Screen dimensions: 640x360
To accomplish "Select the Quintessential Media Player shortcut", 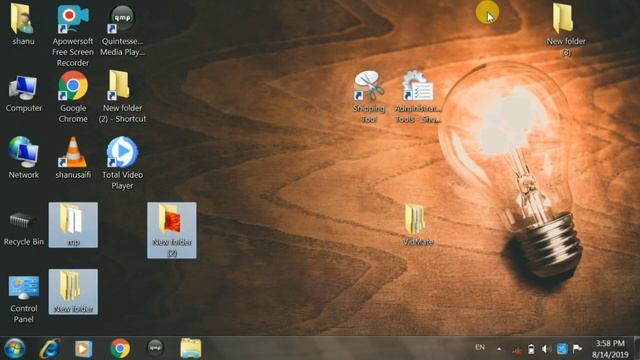I will 122,30.
